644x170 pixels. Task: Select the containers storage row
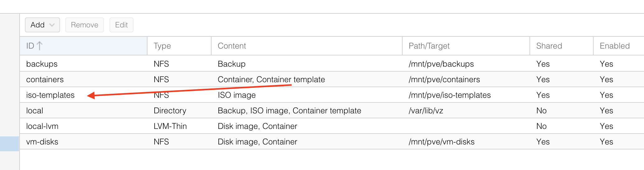pos(45,79)
